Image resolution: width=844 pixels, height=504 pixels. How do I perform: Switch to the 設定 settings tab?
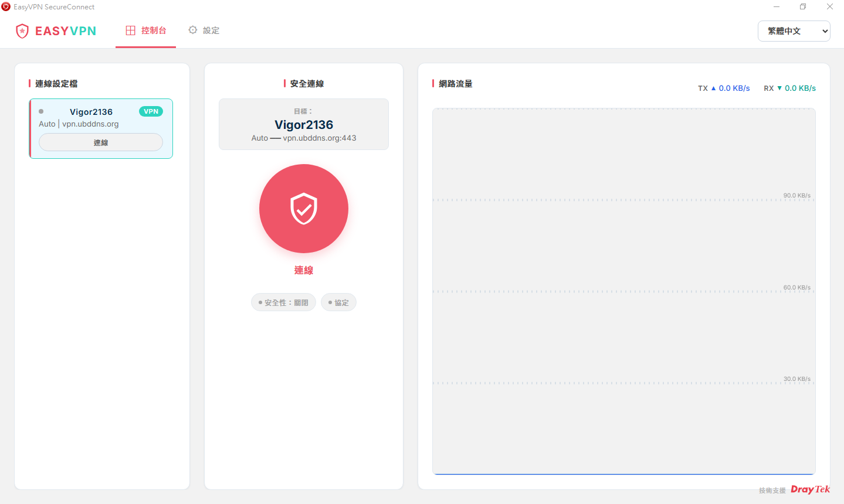[204, 30]
